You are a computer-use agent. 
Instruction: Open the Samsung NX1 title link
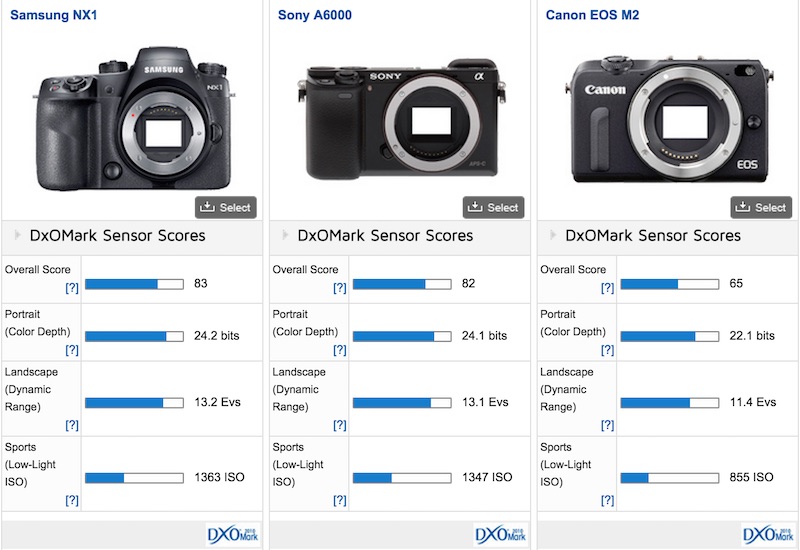(x=54, y=15)
